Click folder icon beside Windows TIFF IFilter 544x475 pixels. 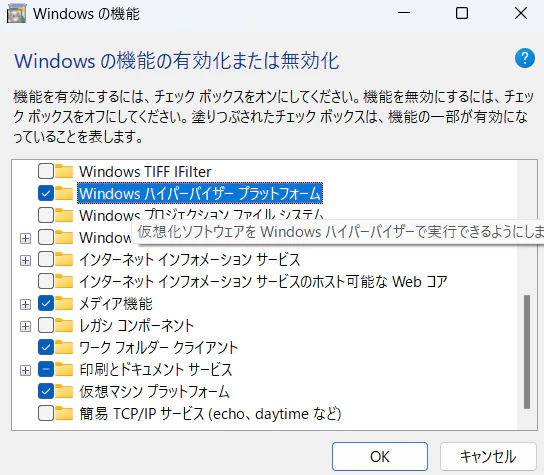(x=64, y=171)
